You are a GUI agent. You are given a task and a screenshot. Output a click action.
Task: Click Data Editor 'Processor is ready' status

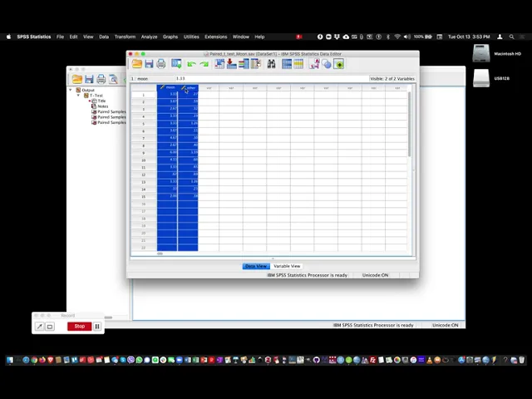(307, 275)
